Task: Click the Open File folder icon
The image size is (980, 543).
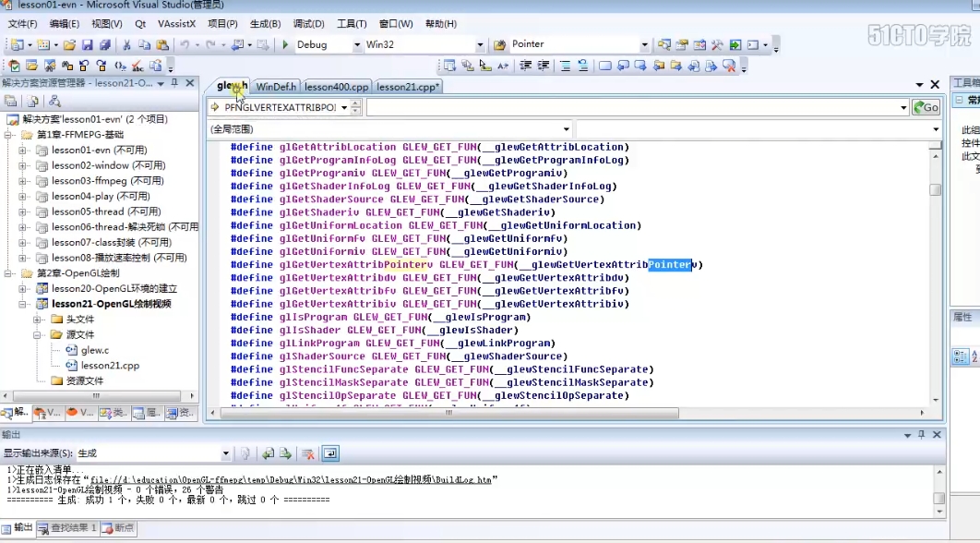Action: (x=69, y=45)
